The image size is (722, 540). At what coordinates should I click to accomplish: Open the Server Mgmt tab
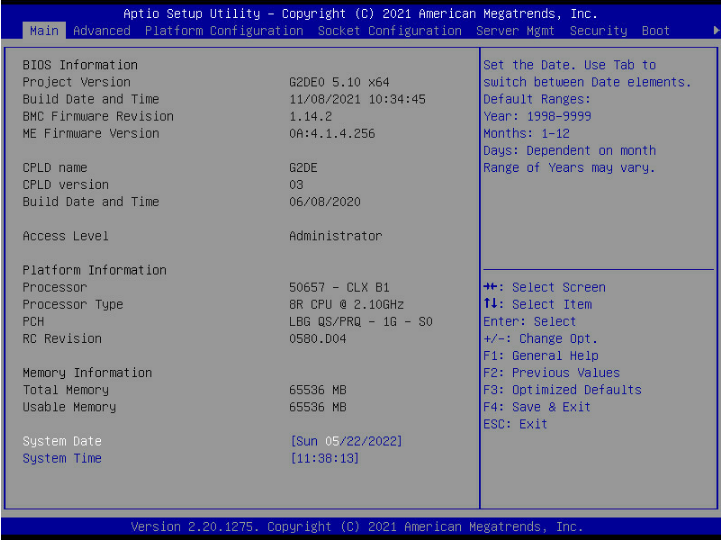[x=515, y=31]
